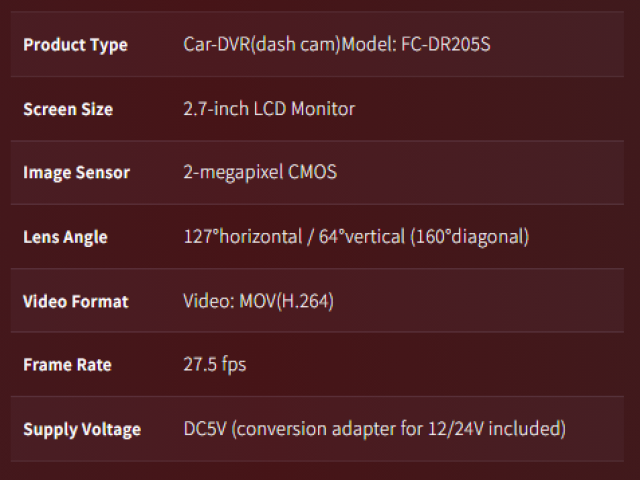Screen dimensions: 640x480
Task: Select the 27.5 fps value
Action: pos(215,365)
